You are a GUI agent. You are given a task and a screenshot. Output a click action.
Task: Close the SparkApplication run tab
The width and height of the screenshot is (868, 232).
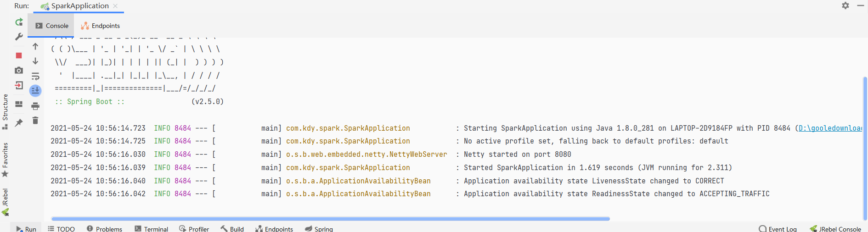[x=115, y=6]
